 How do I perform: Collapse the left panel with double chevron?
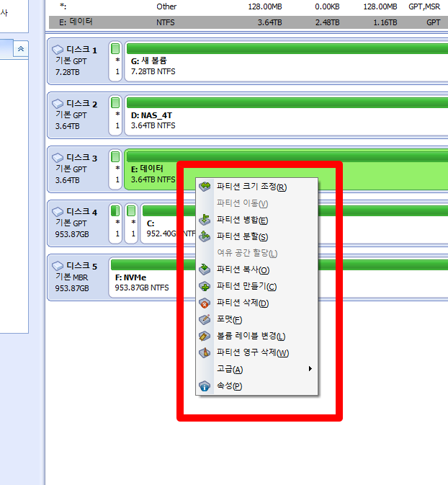click(21, 48)
